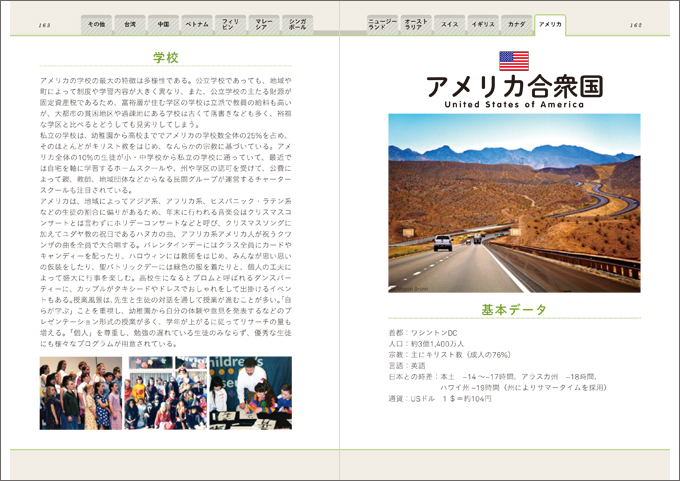Open the 台湾 tab
The height and width of the screenshot is (481, 680).
click(x=130, y=25)
